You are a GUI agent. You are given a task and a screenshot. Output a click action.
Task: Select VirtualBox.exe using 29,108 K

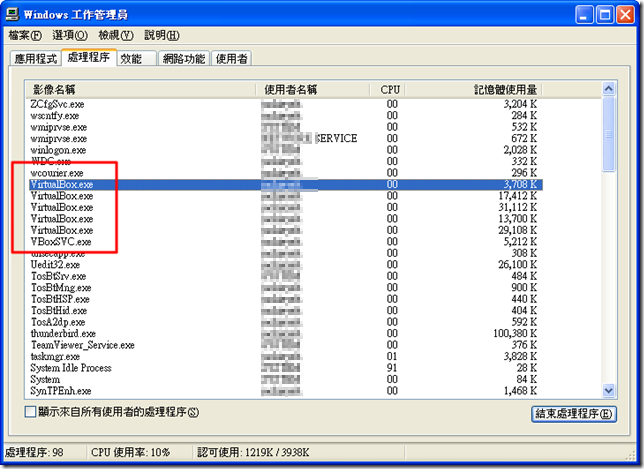click(284, 230)
